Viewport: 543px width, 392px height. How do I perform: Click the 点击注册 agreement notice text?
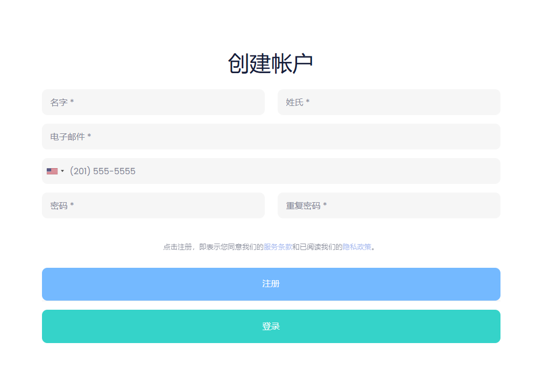[213, 247]
